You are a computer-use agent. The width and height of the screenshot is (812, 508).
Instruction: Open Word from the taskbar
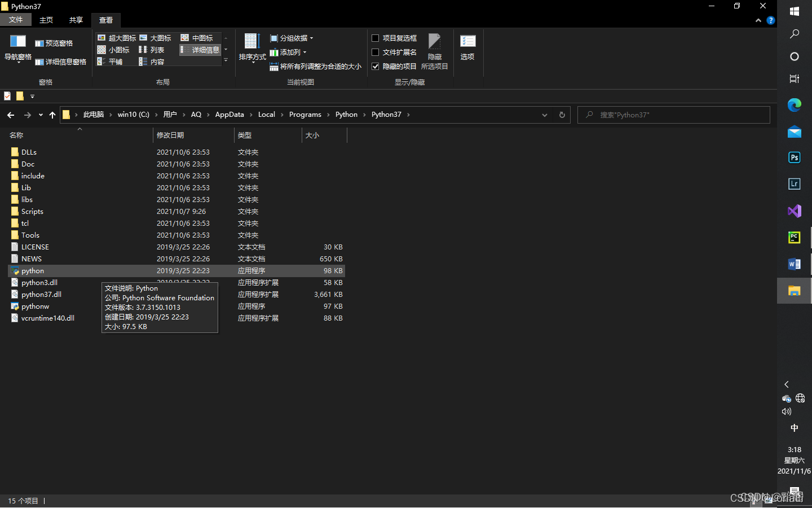click(795, 264)
